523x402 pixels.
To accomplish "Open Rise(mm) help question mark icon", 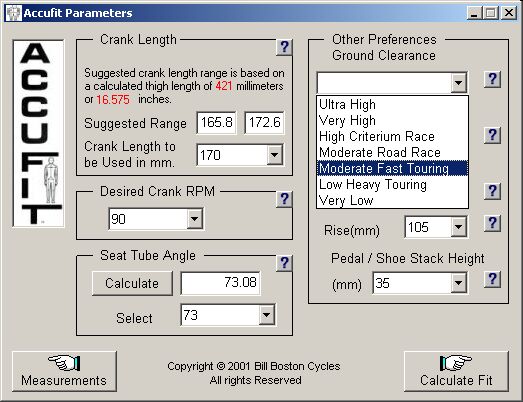I will [492, 223].
